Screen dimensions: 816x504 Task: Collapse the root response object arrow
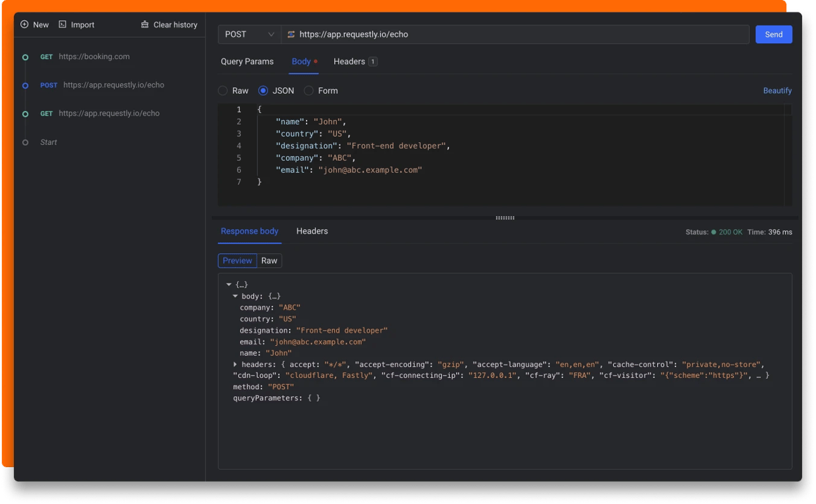pyautogui.click(x=228, y=285)
